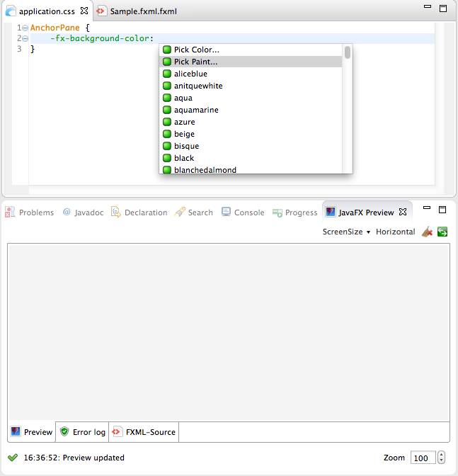Collapse the AnchorPane fold marker on line 1
This screenshot has height=476, width=458.
pos(25,28)
